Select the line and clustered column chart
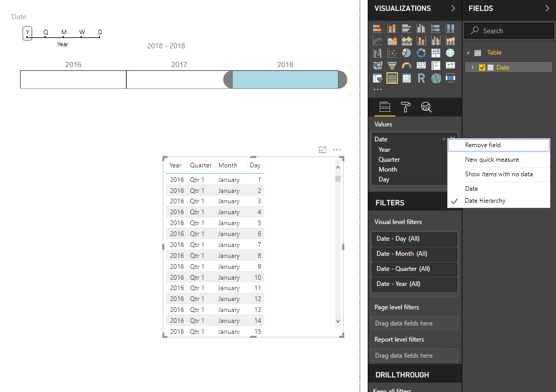556x392 pixels. 435,41
